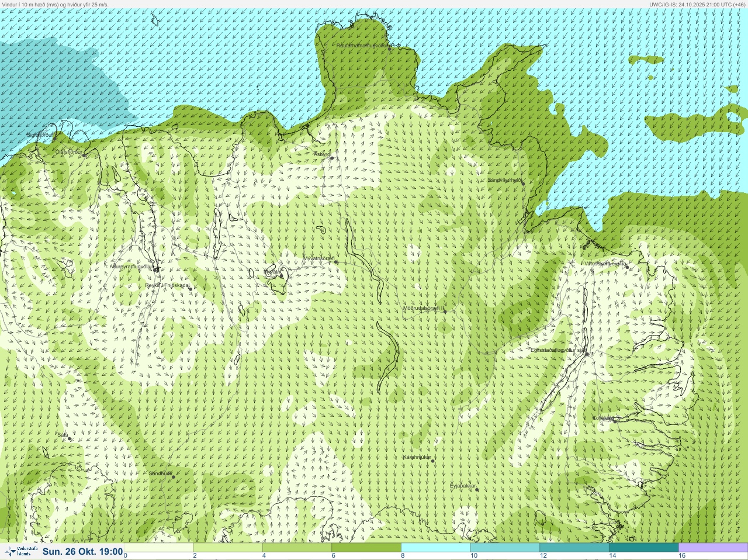Screen dimensions: 748x560
Task: Click the Eyjabakkar station label
Action: click(463, 486)
